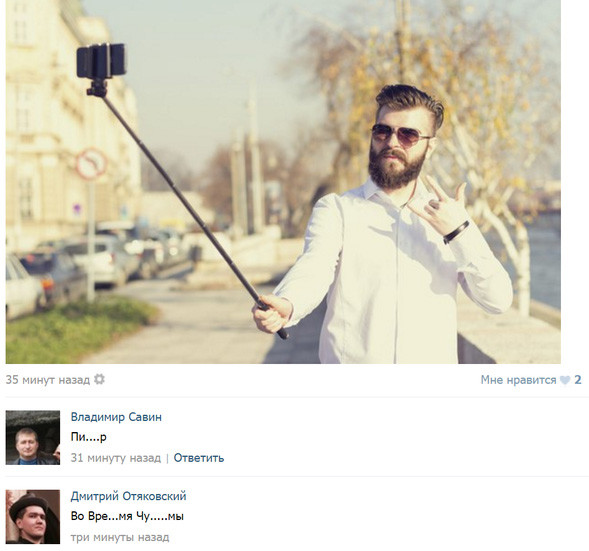Click the man's sunglasses in the photo
This screenshot has width=589, height=551.
click(x=400, y=134)
